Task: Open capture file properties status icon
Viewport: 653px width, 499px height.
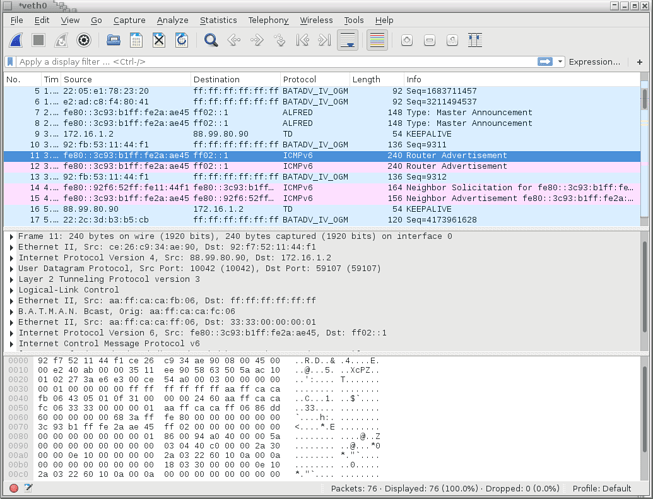Action: (28, 488)
